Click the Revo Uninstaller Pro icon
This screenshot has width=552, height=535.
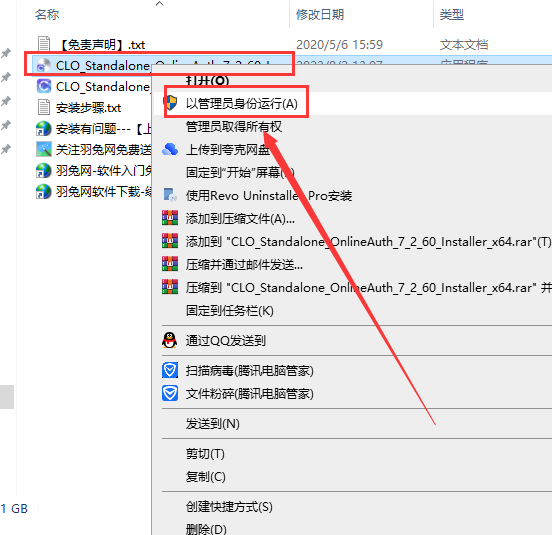point(170,195)
